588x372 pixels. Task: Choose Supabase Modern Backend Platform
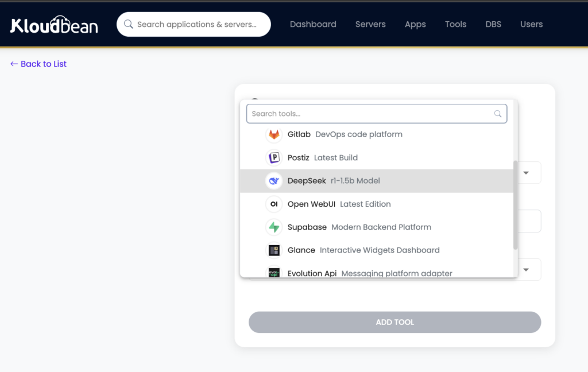377,227
